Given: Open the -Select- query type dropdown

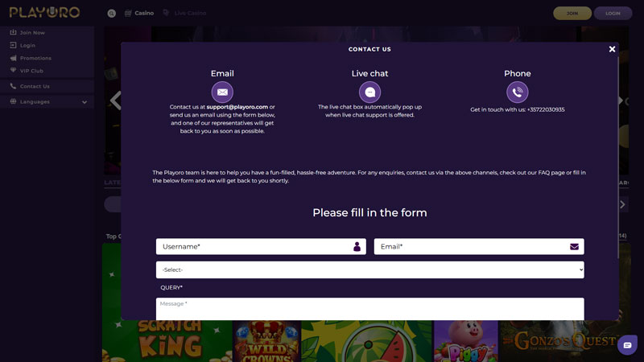Looking at the screenshot, I should pyautogui.click(x=369, y=269).
